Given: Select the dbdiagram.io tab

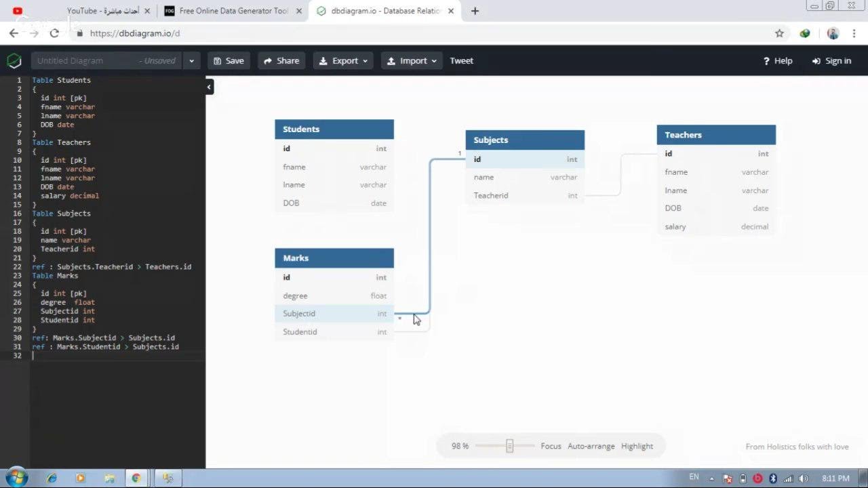Looking at the screenshot, I should pyautogui.click(x=384, y=11).
